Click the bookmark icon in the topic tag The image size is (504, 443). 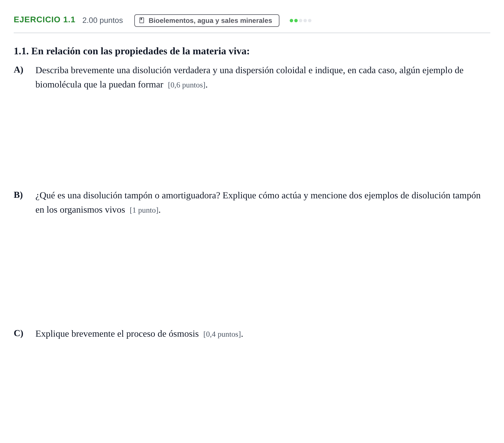tap(142, 21)
